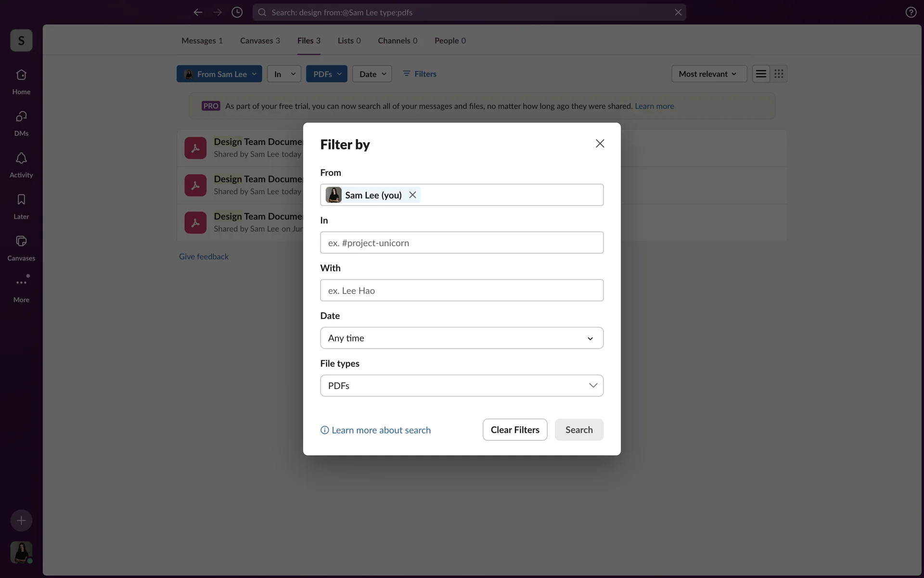This screenshot has height=578, width=924.
Task: Open the 'Learn more about search' link
Action: [381, 430]
